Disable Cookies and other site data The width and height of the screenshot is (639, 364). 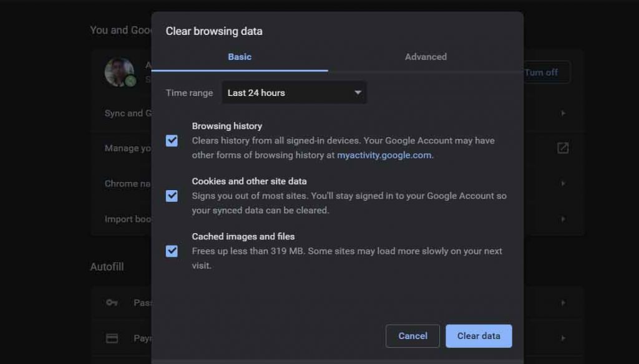point(172,196)
